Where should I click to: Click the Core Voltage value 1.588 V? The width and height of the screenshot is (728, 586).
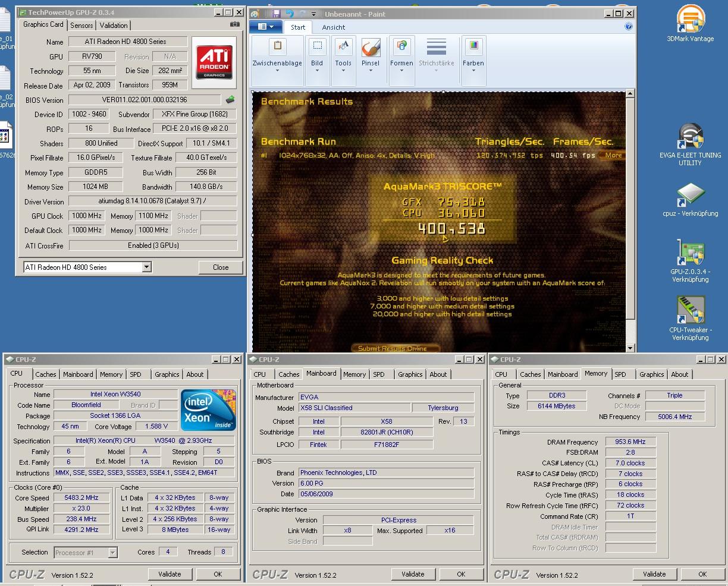156,426
